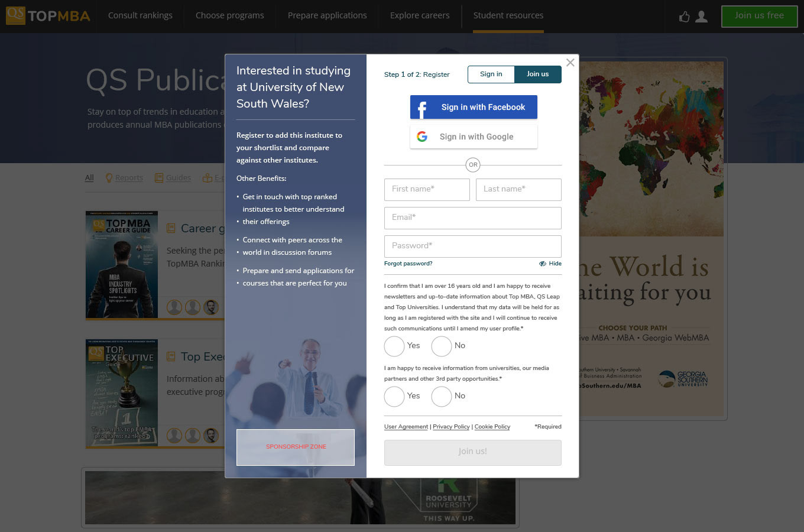804x532 pixels.
Task: Switch to the Sign in tab
Action: point(491,74)
